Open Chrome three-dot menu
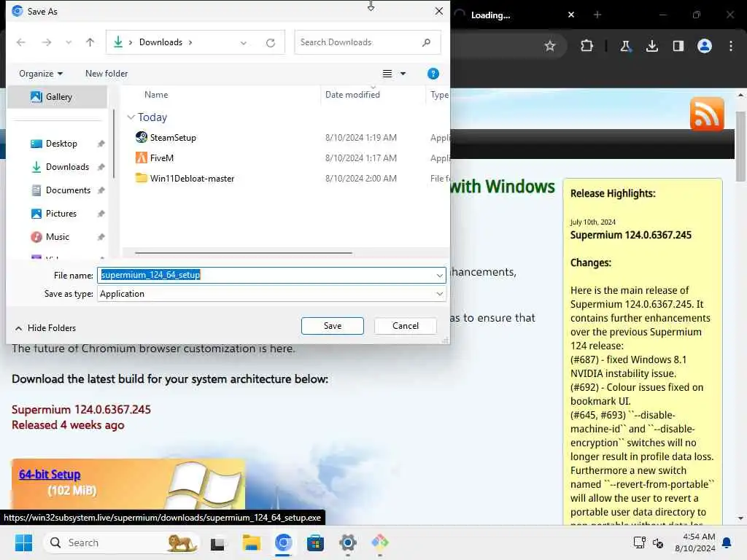The width and height of the screenshot is (747, 560). (731, 46)
